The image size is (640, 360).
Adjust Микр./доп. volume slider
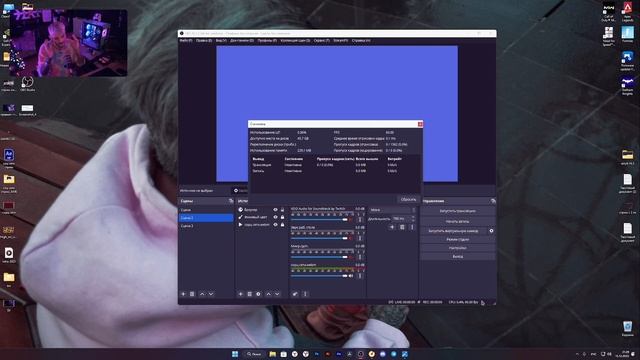[319, 257]
